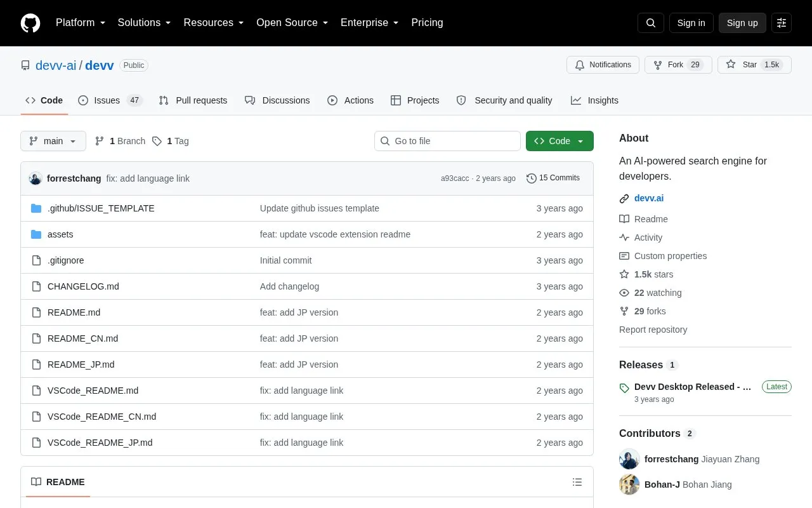Open the Security and quality tab
This screenshot has height=508, width=812.
504,100
